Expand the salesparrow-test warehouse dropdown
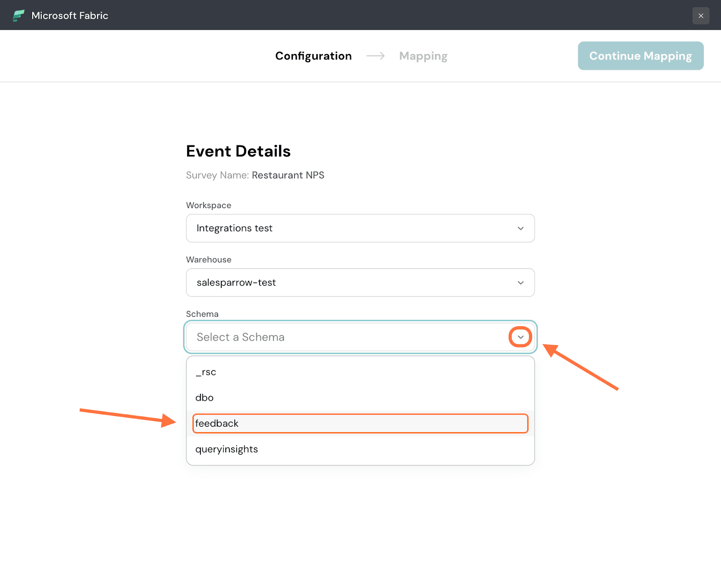 (x=360, y=283)
